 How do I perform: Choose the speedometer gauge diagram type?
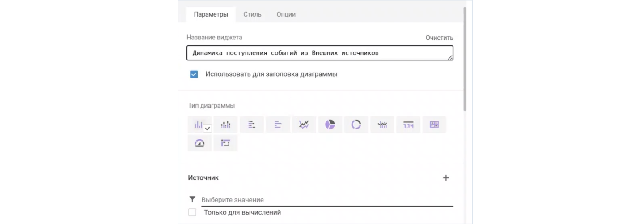[199, 143]
